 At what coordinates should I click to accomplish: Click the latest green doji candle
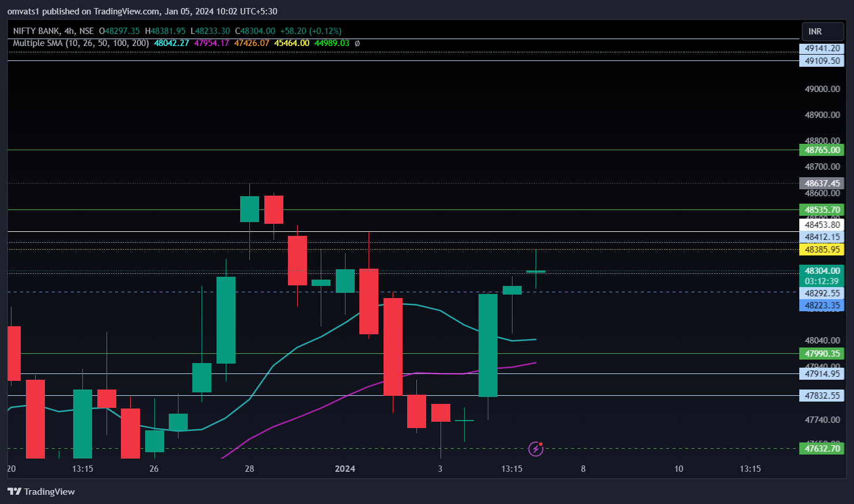[536, 271]
